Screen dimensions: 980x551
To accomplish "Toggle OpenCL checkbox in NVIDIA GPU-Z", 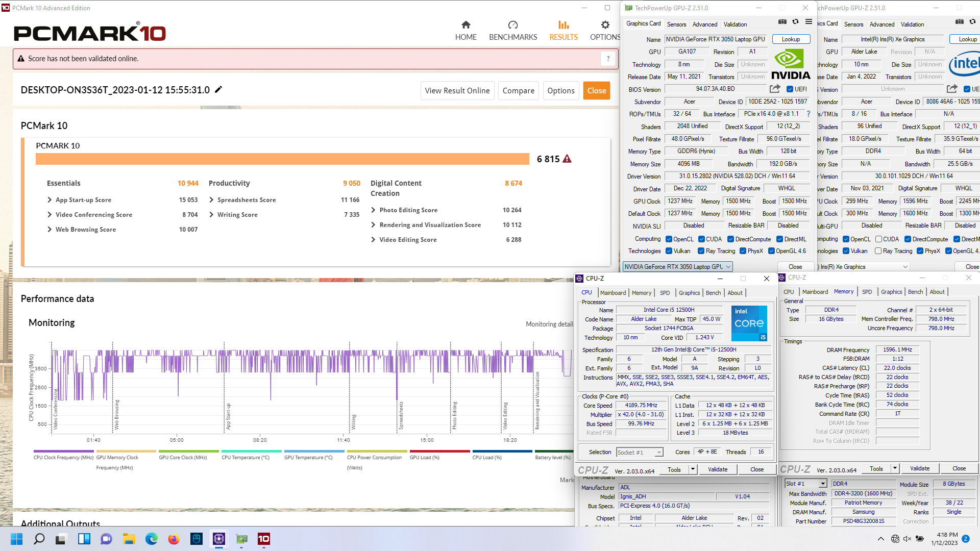I will [x=669, y=239].
